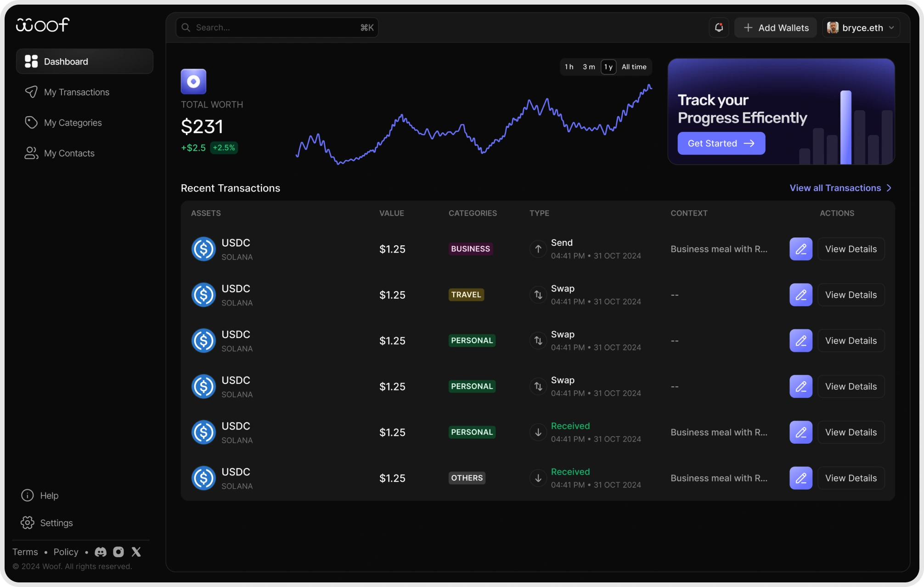The width and height of the screenshot is (924, 587).
Task: Open View all Transactions with the chevron
Action: click(x=889, y=188)
